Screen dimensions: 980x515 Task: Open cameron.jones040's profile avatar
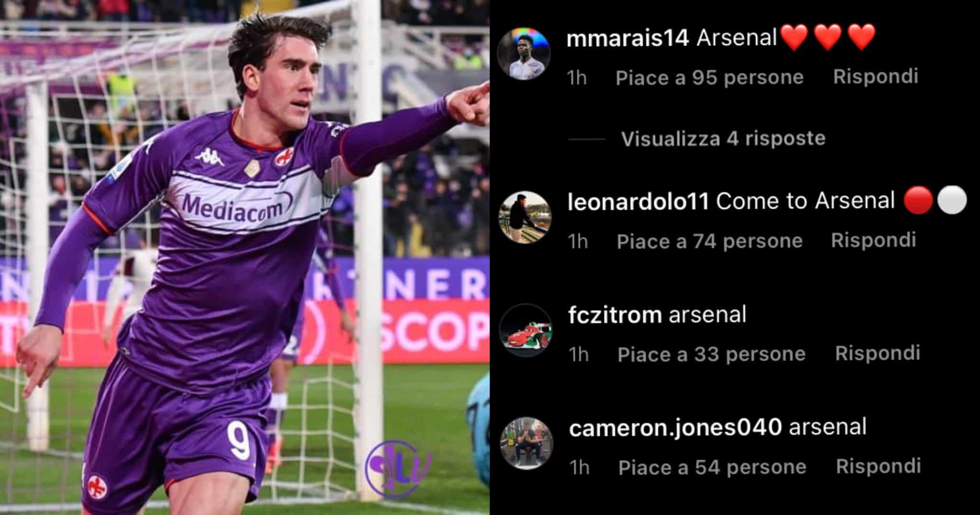click(x=526, y=443)
